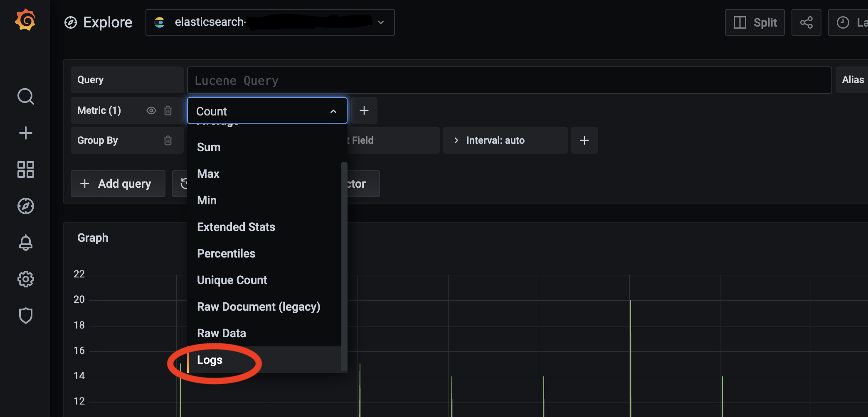Select Percentiles option
Screen dimensions: 868x417
[x=264, y=253]
